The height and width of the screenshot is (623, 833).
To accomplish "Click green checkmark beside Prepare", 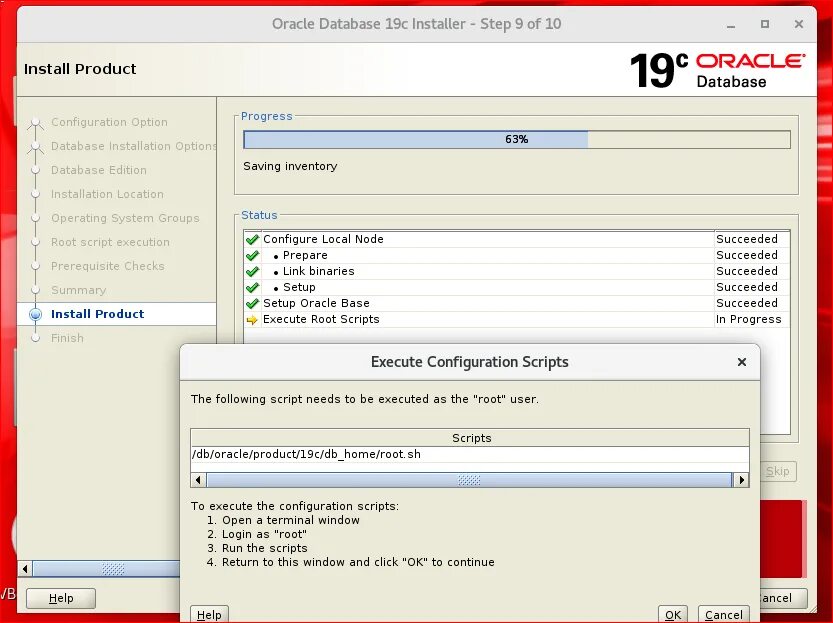I will click(x=252, y=255).
